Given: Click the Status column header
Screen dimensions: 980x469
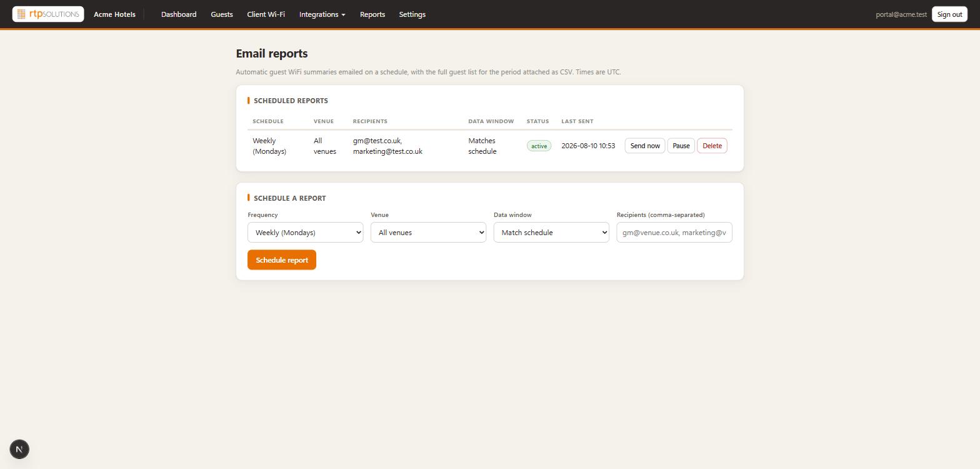Looking at the screenshot, I should point(537,121).
